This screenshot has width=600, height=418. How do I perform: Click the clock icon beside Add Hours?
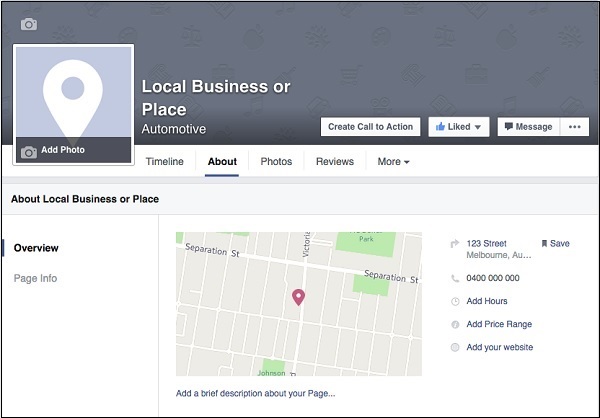[x=455, y=301]
